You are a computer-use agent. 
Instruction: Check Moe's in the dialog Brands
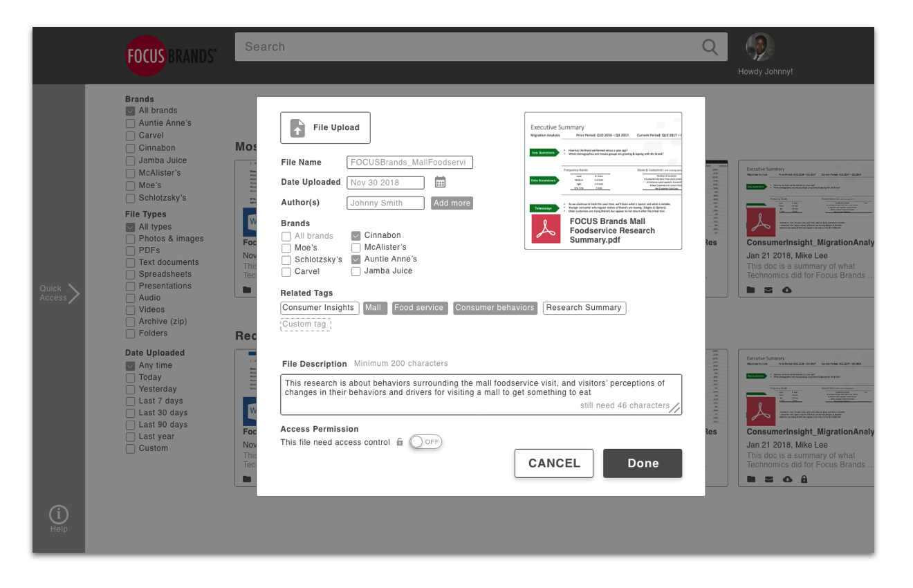coord(286,248)
